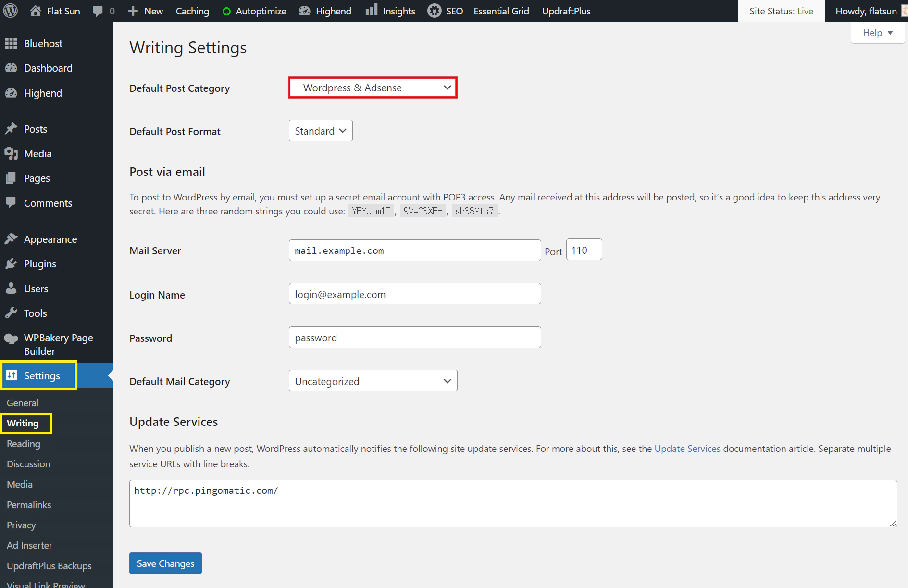Screen dimensions: 908x588
Task: Go to Reading settings
Action: tap(24, 444)
